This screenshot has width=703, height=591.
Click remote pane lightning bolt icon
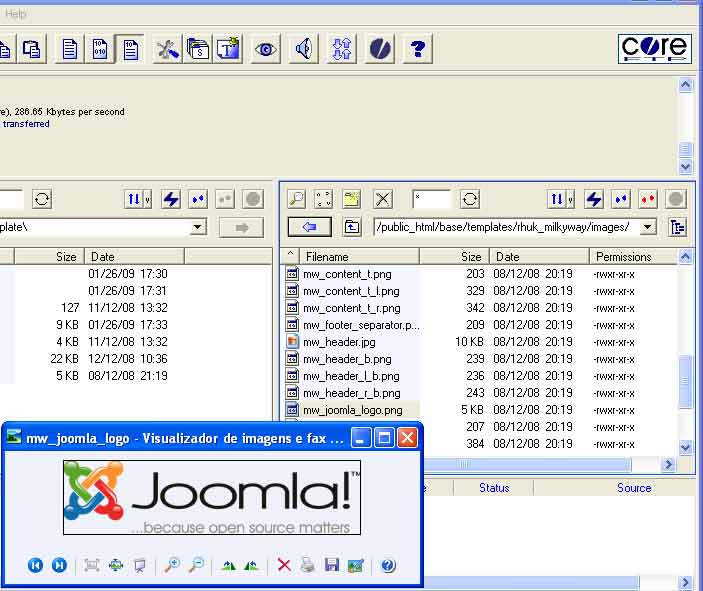point(594,199)
